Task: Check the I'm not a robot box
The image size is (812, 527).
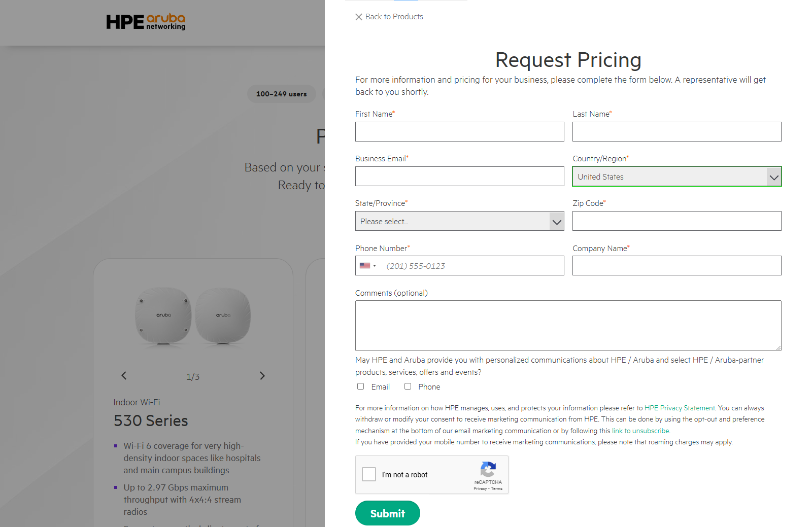Action: [x=369, y=474]
